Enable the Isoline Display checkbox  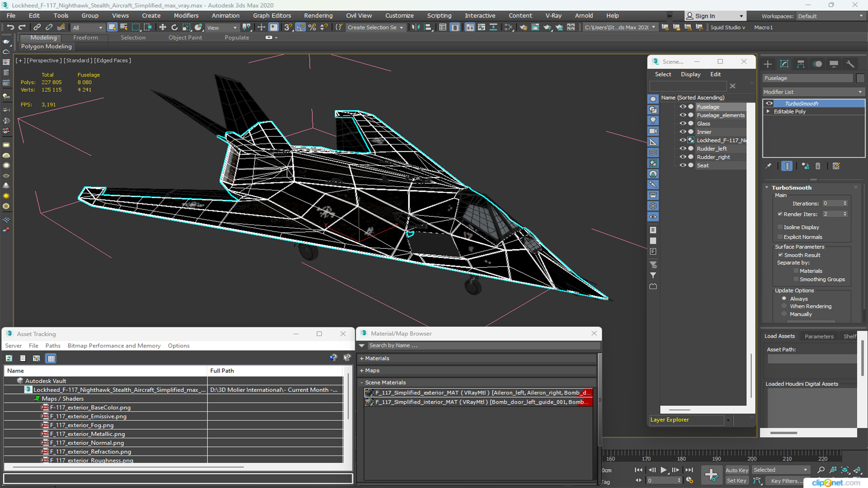pyautogui.click(x=780, y=227)
